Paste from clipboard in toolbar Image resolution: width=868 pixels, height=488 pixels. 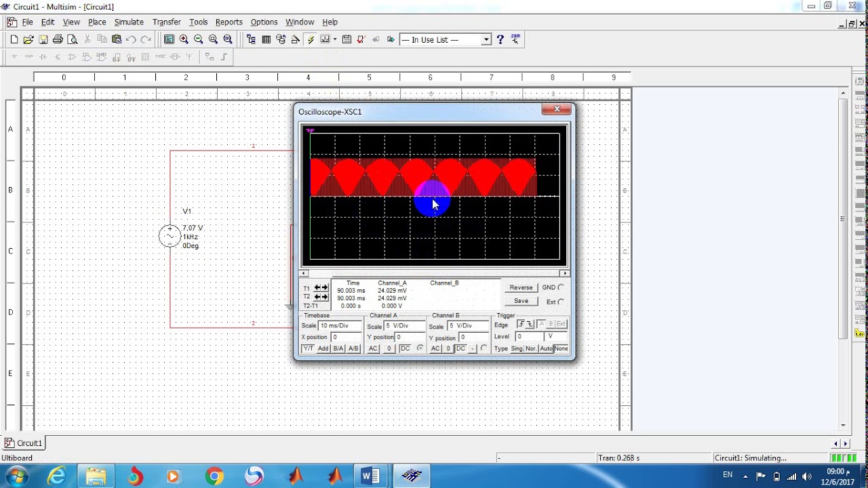[117, 39]
